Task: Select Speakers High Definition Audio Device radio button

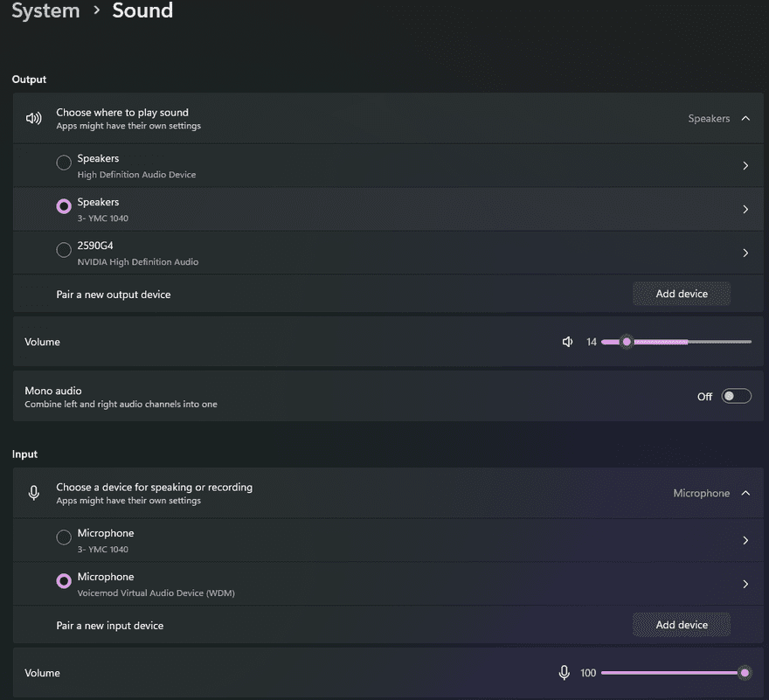Action: (x=64, y=163)
